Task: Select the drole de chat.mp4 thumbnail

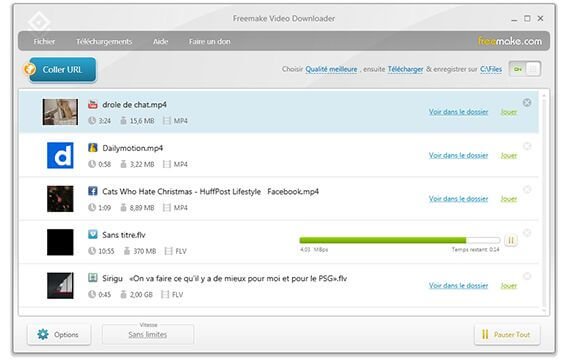Action: pos(60,112)
